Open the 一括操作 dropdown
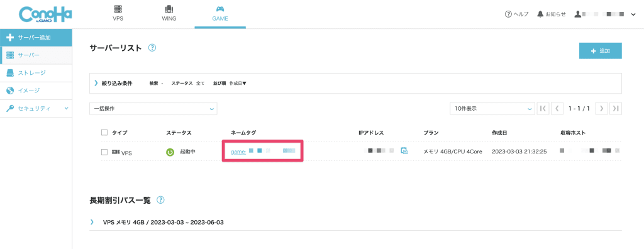This screenshot has height=249, width=644. click(x=153, y=109)
